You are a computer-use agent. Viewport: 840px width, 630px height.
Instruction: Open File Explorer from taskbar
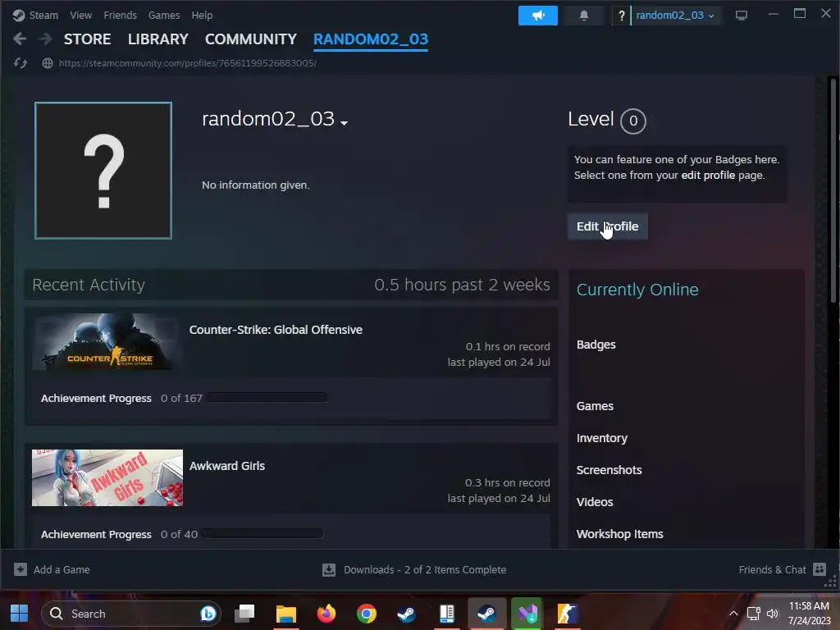pos(286,614)
